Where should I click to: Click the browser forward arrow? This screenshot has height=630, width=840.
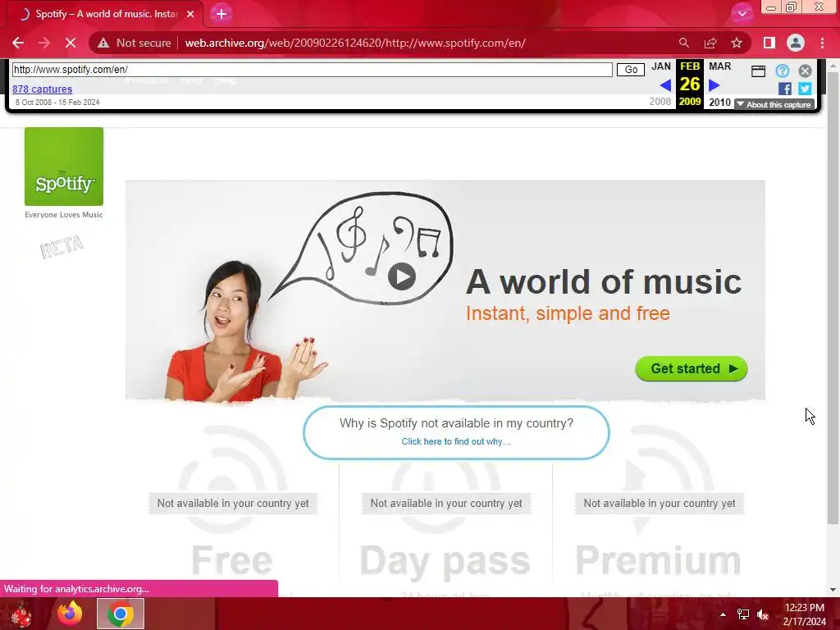tap(44, 43)
